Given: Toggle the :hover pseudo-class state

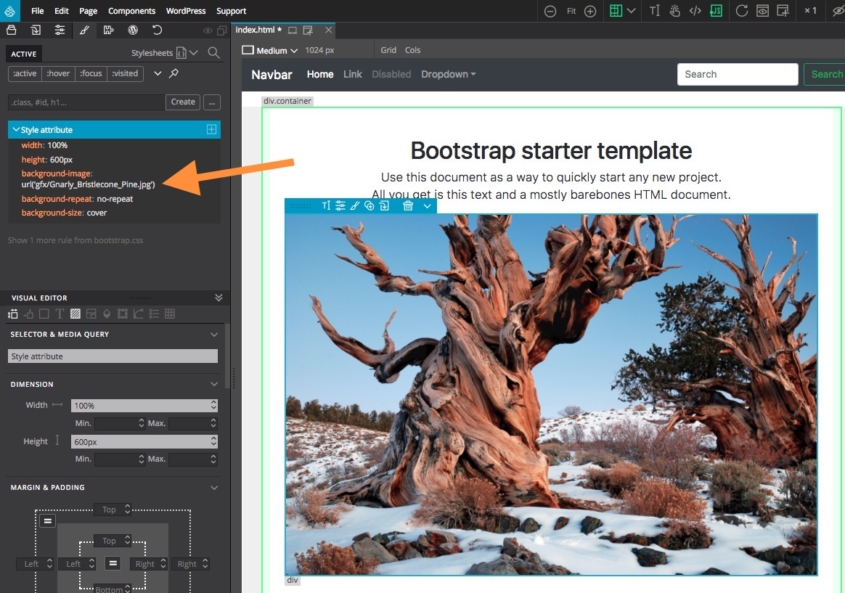Looking at the screenshot, I should 58,73.
